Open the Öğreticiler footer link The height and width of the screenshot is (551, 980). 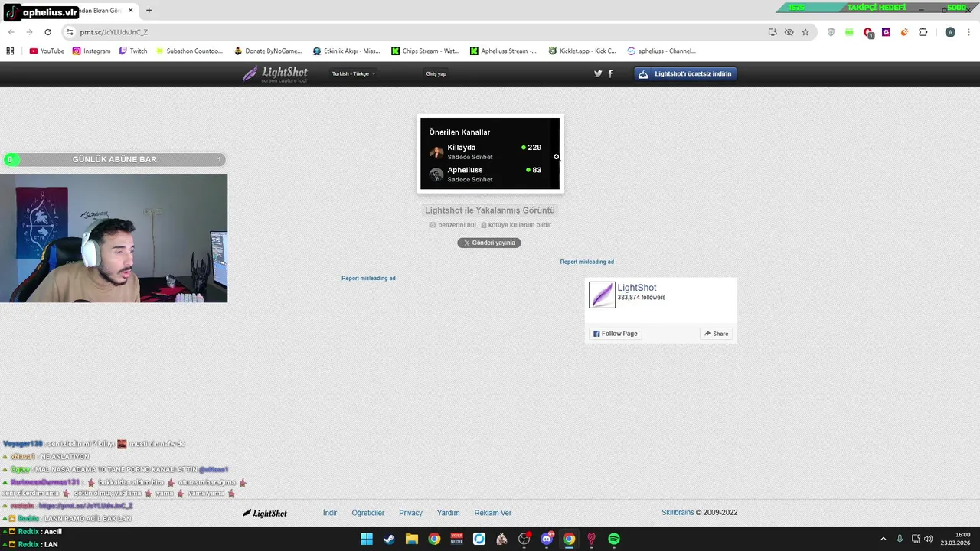368,513
